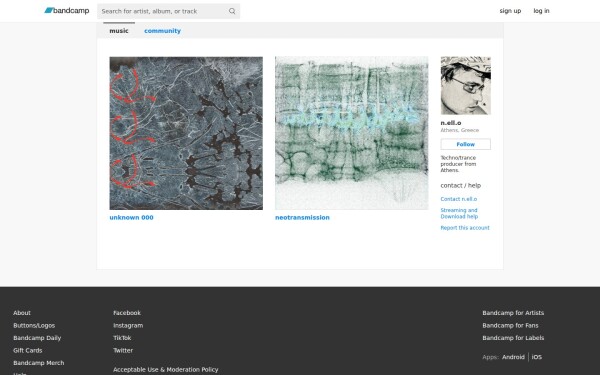600x375 pixels.
Task: Open Bandcamp Daily in the footer
Action: 37,338
